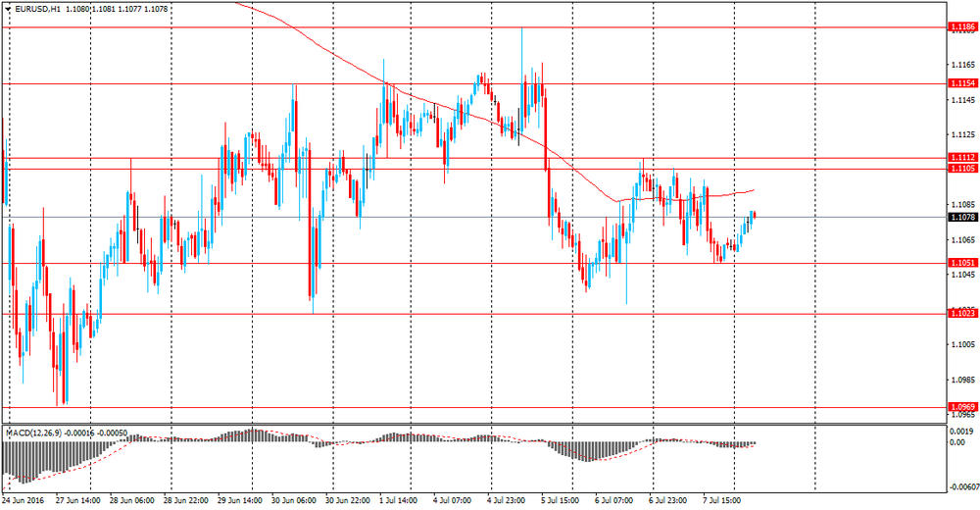Image resolution: width=980 pixels, height=510 pixels.
Task: Click the 1.1023 support level label
Action: pos(962,313)
